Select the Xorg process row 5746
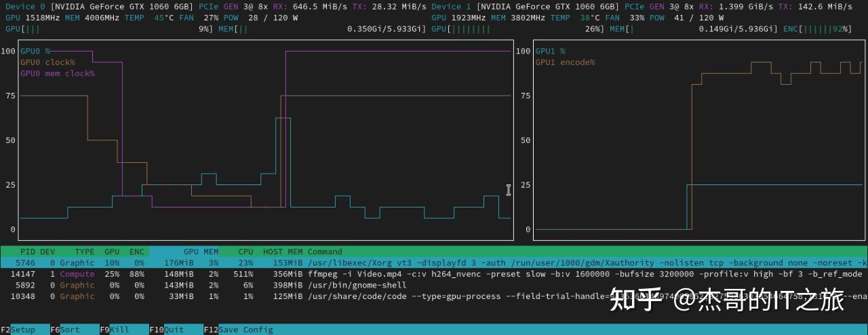The height and width of the screenshot is (335, 868). tap(434, 263)
